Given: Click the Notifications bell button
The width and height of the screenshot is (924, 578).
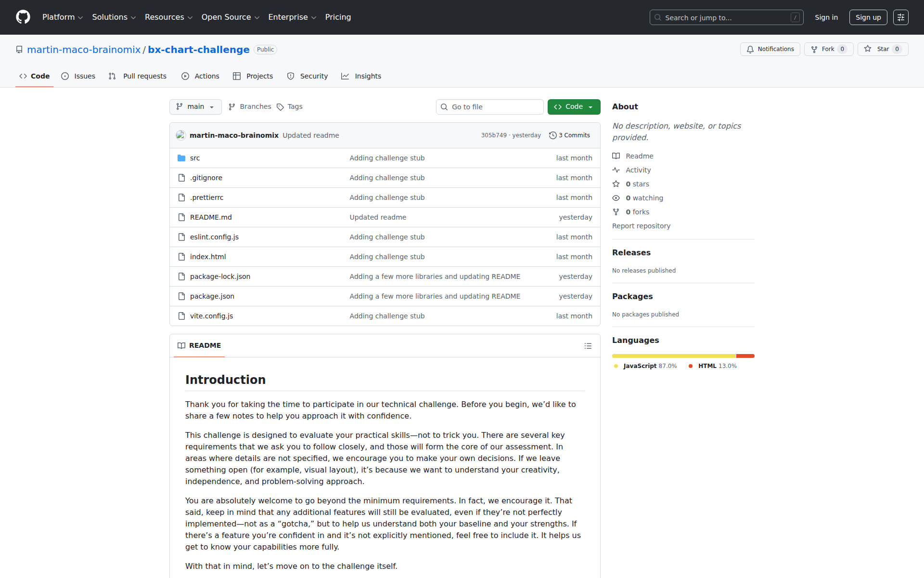Looking at the screenshot, I should coord(770,49).
